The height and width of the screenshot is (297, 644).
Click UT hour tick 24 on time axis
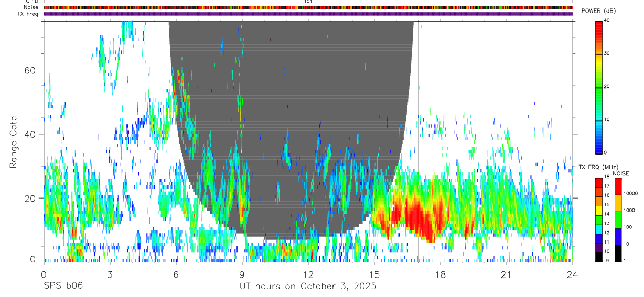(573, 274)
